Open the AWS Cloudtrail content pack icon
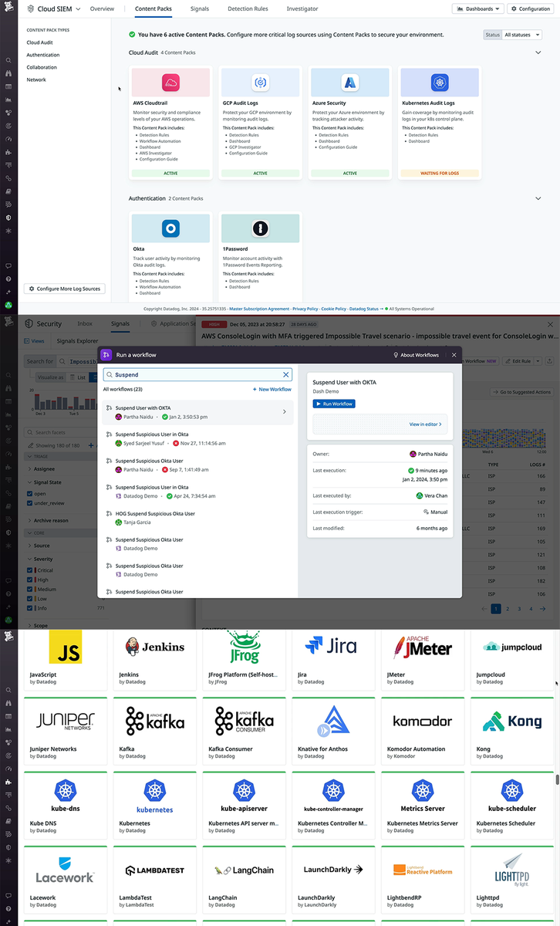This screenshot has width=560, height=926. [170, 83]
